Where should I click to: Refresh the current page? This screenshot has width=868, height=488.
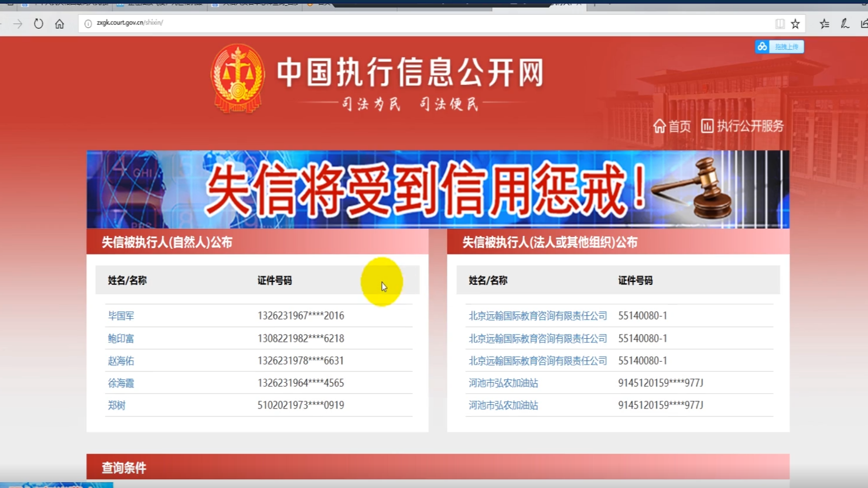click(x=38, y=23)
